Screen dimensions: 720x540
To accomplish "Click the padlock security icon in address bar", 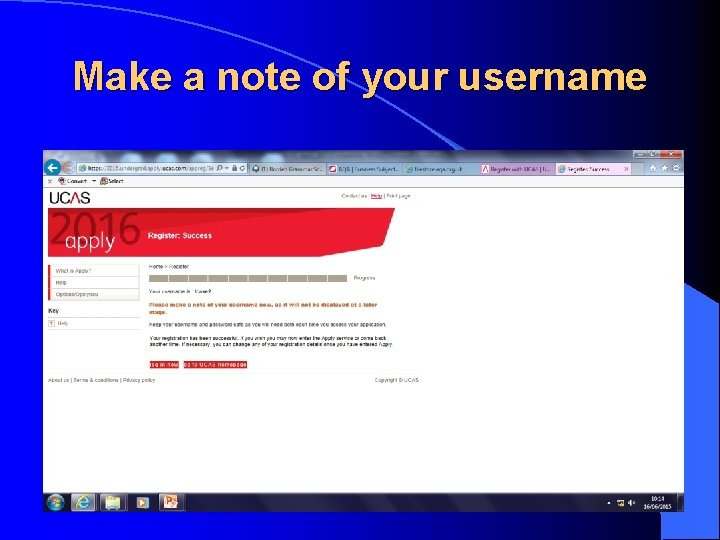I will [x=234, y=169].
